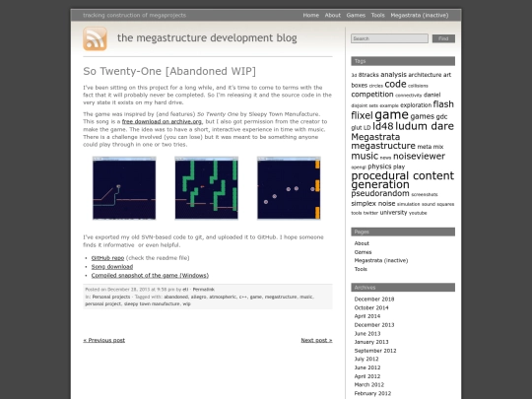Select the flixel tag in tag cloud
The image size is (532, 399).
(x=362, y=115)
